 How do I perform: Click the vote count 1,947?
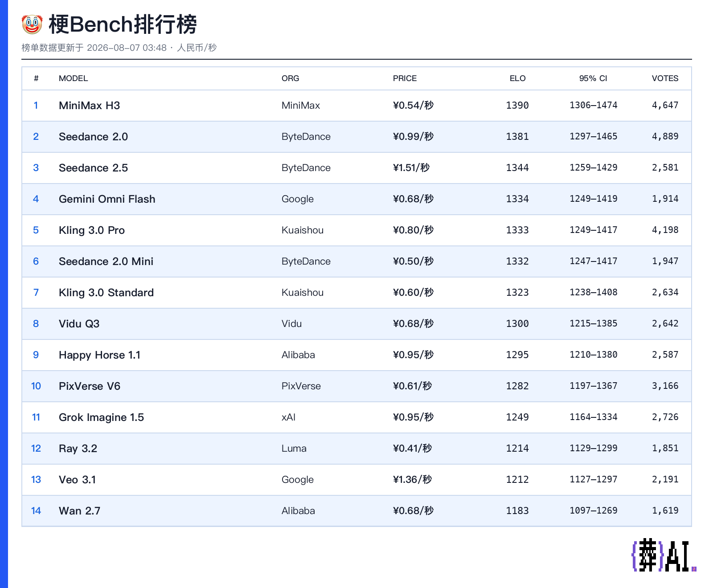tap(665, 261)
